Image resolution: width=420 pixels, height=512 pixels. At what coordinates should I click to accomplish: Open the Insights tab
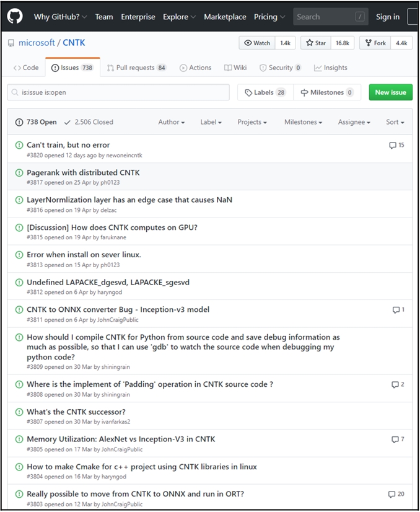pos(331,68)
